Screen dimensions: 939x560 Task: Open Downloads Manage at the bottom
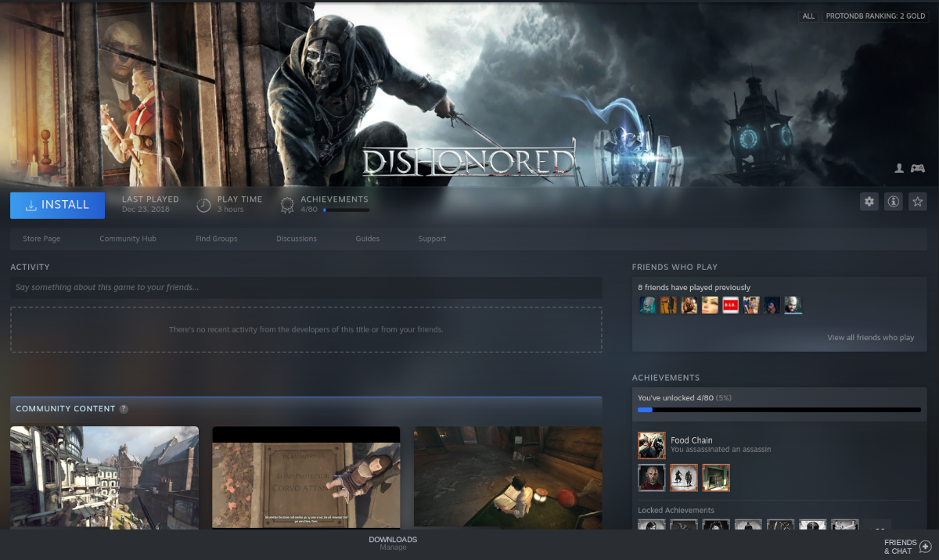click(x=393, y=543)
